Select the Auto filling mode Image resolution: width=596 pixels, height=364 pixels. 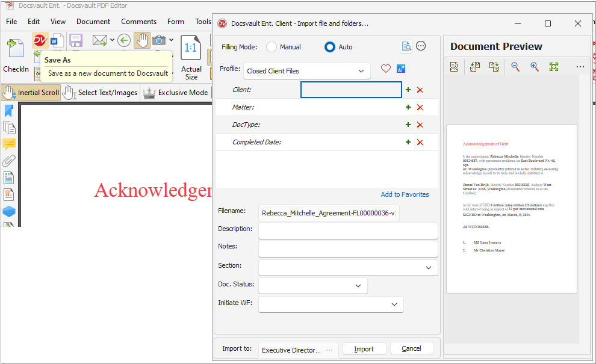pyautogui.click(x=329, y=47)
